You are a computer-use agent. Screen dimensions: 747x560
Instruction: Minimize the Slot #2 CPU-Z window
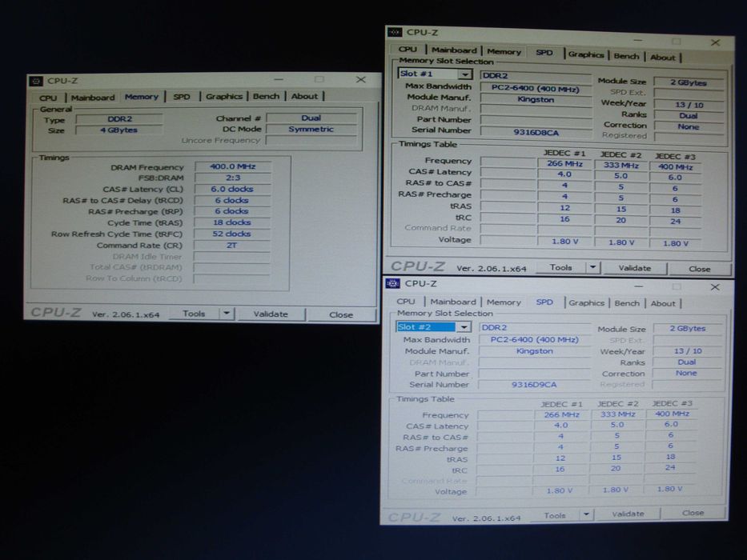click(x=638, y=286)
